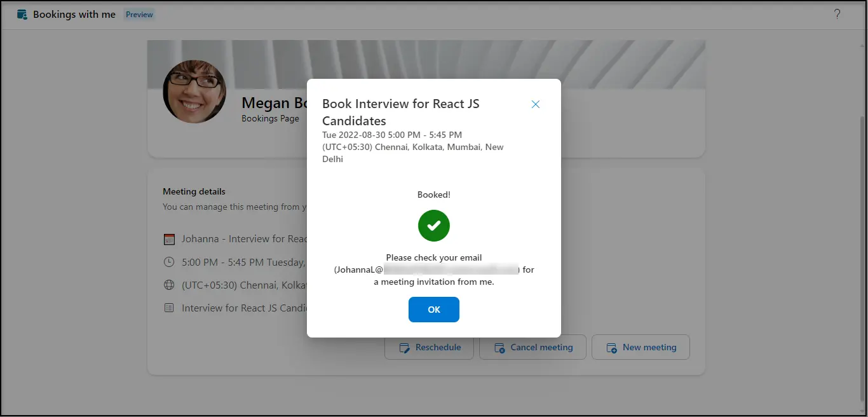This screenshot has height=417, width=868.
Task: Choose the Cancel meeting button
Action: pos(532,347)
